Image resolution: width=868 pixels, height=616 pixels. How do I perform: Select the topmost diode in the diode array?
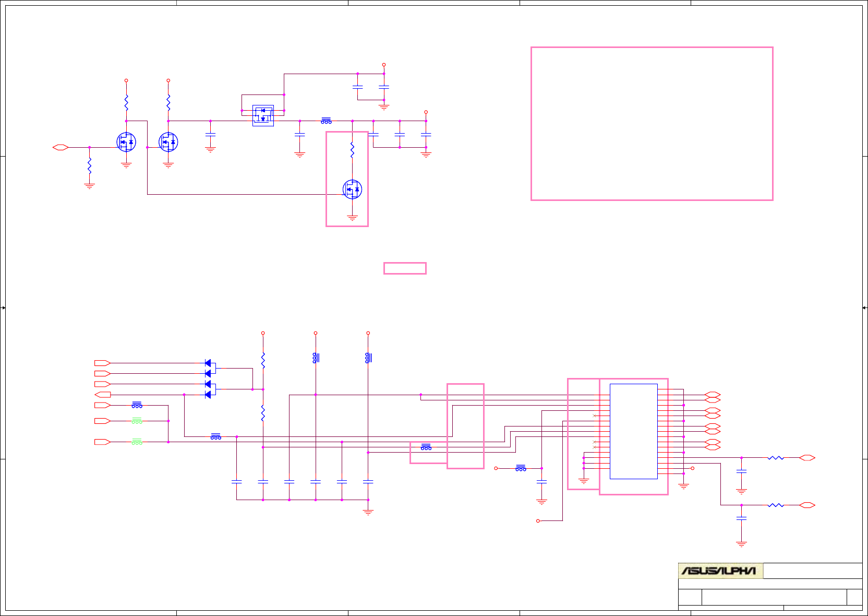pyautogui.click(x=208, y=363)
